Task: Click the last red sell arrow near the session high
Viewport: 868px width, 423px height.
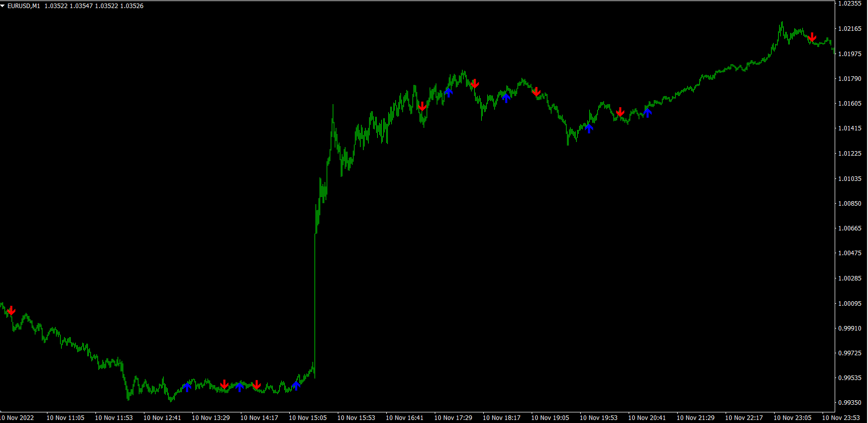Action: pyautogui.click(x=812, y=37)
